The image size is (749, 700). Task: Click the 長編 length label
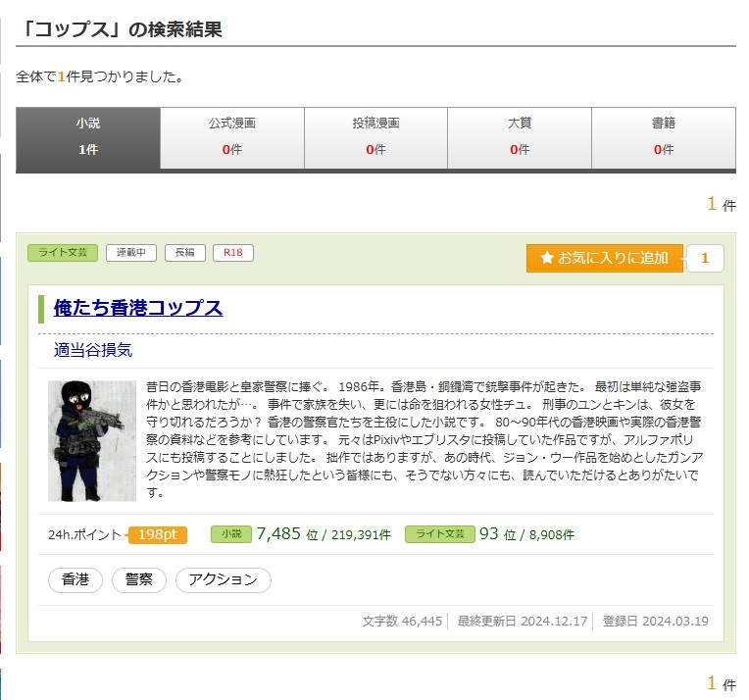tap(184, 253)
